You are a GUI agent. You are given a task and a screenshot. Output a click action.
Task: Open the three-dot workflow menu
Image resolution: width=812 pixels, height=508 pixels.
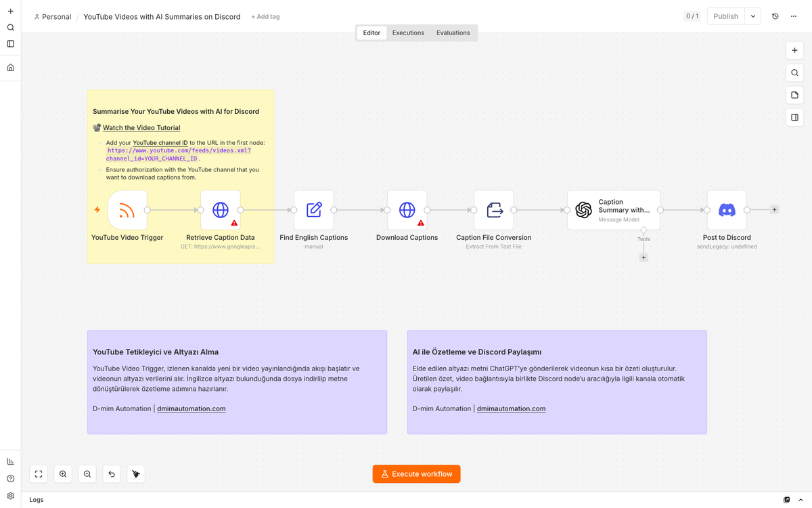794,16
